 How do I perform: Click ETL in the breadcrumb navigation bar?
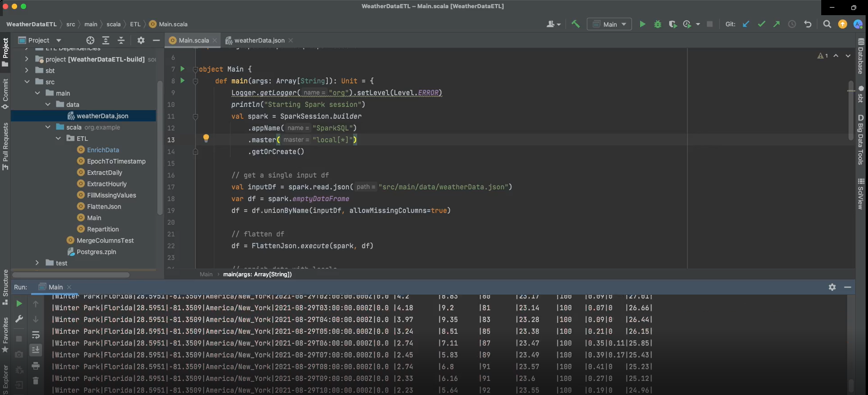click(135, 24)
